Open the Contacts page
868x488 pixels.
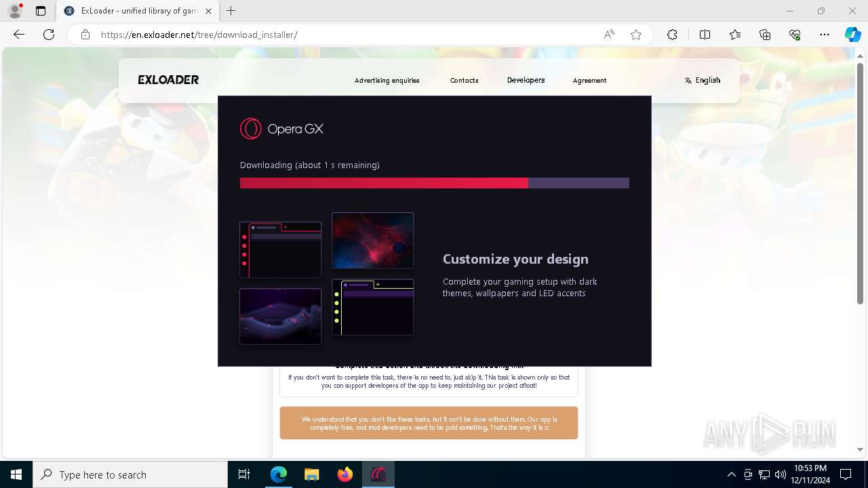pyautogui.click(x=464, y=80)
